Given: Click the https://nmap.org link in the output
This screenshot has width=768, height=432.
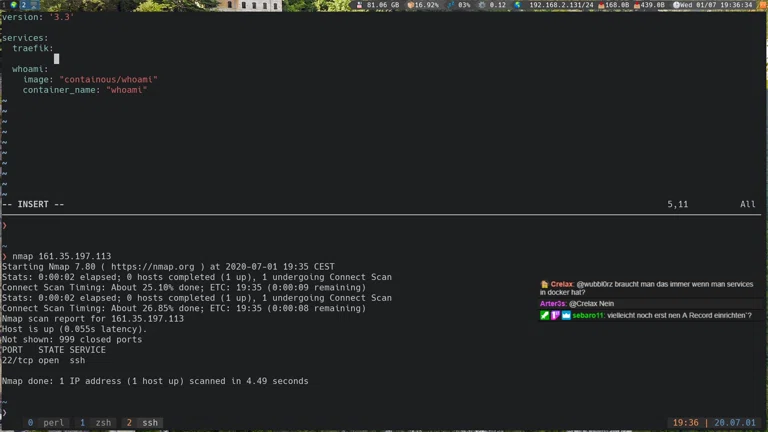Looking at the screenshot, I should [x=153, y=266].
